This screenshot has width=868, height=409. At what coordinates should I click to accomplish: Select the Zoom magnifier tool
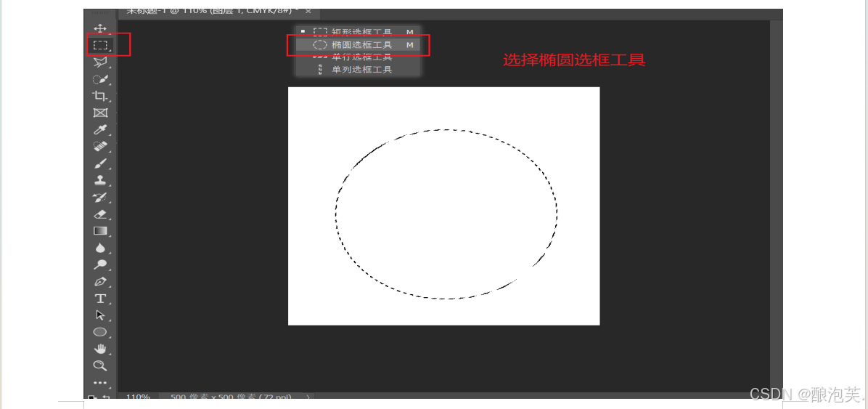coord(99,365)
